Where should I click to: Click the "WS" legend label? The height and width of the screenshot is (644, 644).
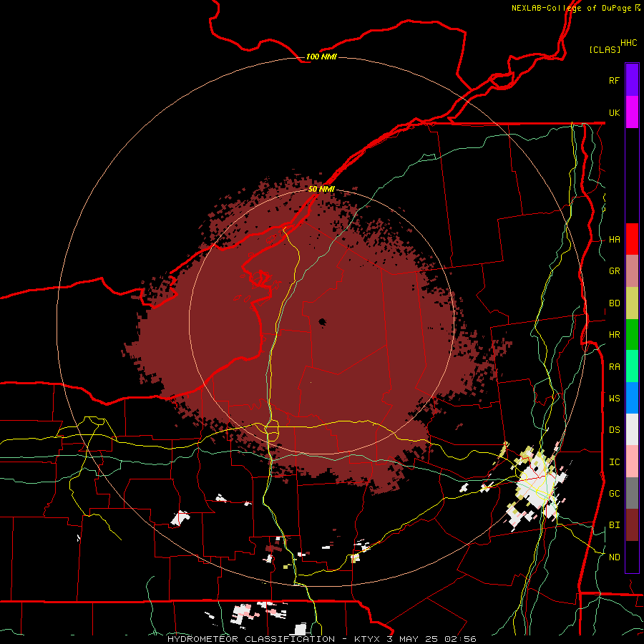614,399
